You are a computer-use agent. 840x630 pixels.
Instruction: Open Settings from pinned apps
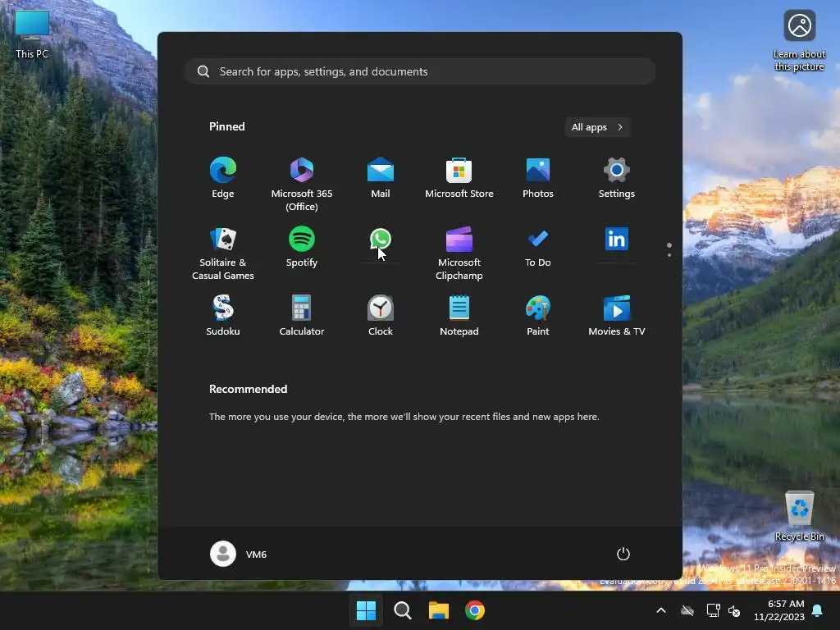coord(617,178)
